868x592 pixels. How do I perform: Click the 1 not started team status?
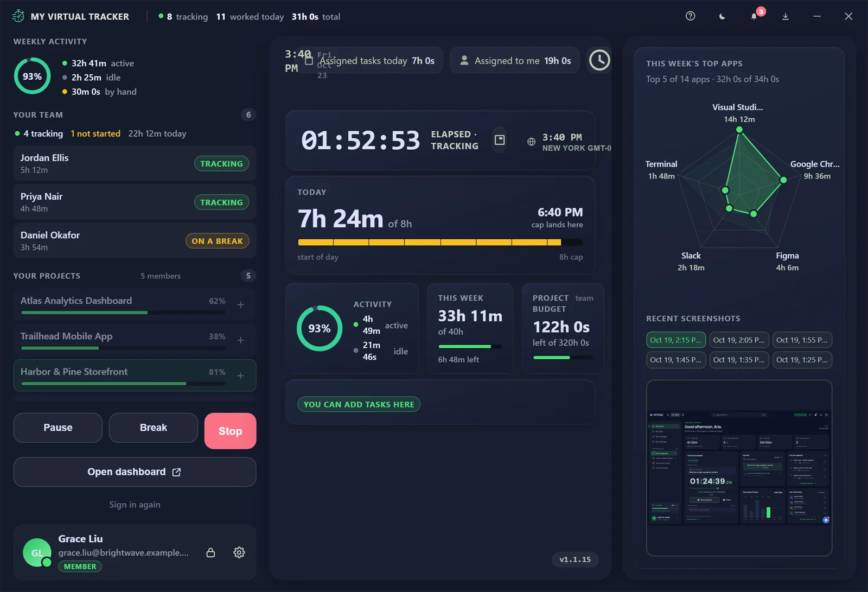95,133
